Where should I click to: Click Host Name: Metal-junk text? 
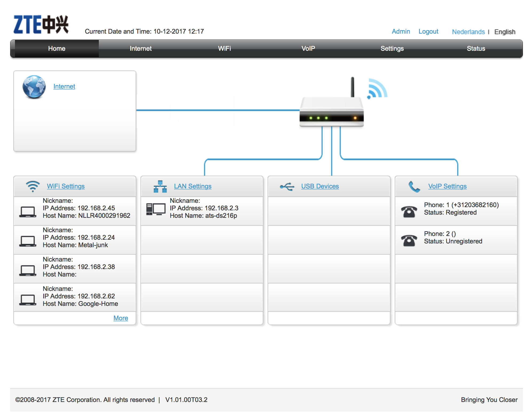pos(75,245)
